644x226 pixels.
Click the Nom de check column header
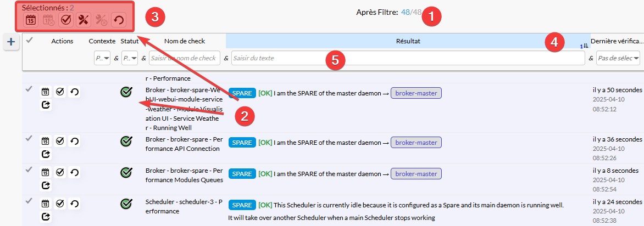185,41
